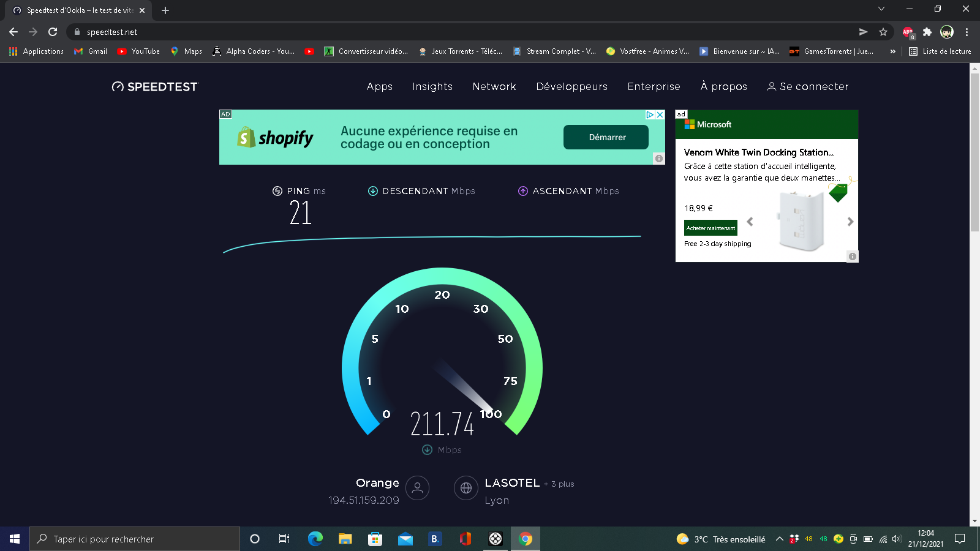Image resolution: width=980 pixels, height=551 pixels.
Task: Click the download arrow icon beside DESCENDANT
Action: coord(373,191)
